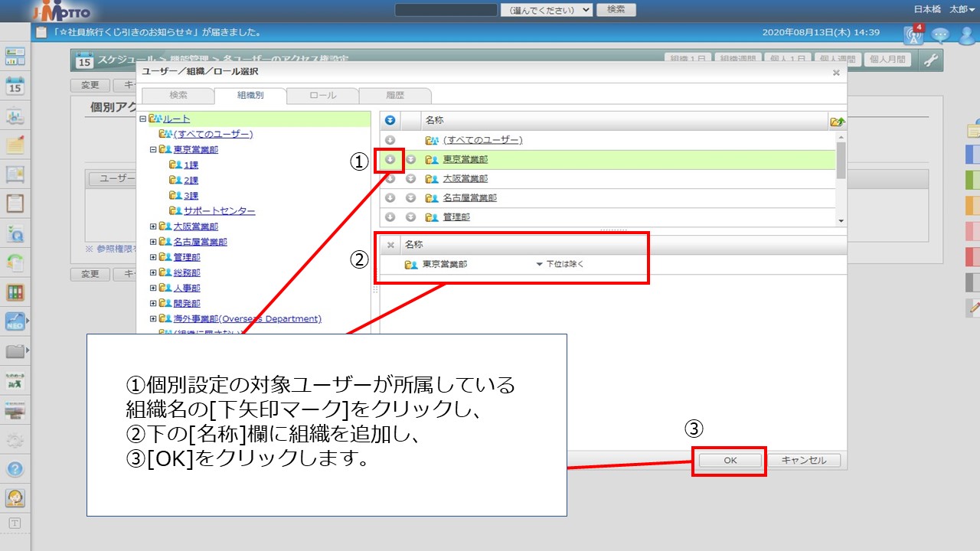Screen dimensions: 980x551
Task: Select the green label color swatch
Action: (972, 180)
